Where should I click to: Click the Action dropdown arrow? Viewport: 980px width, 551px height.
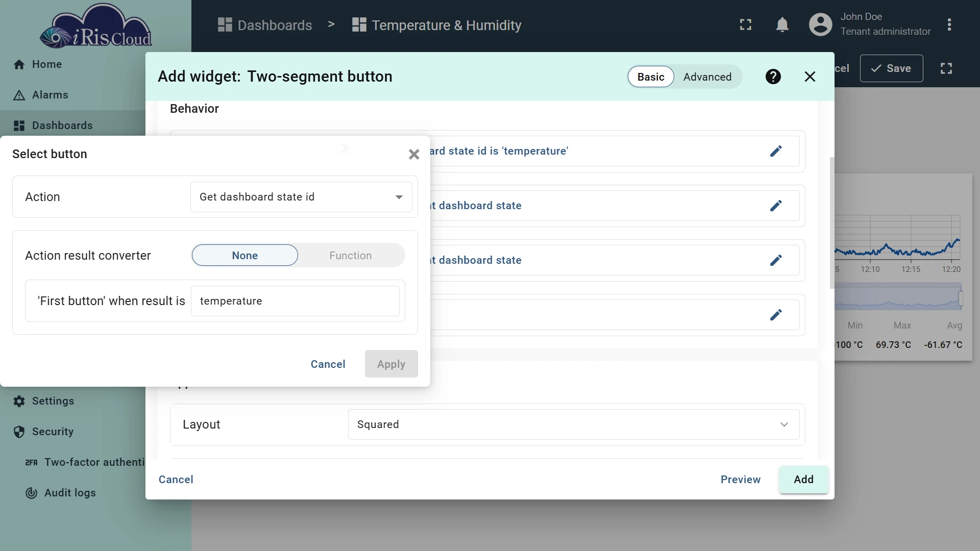point(399,197)
